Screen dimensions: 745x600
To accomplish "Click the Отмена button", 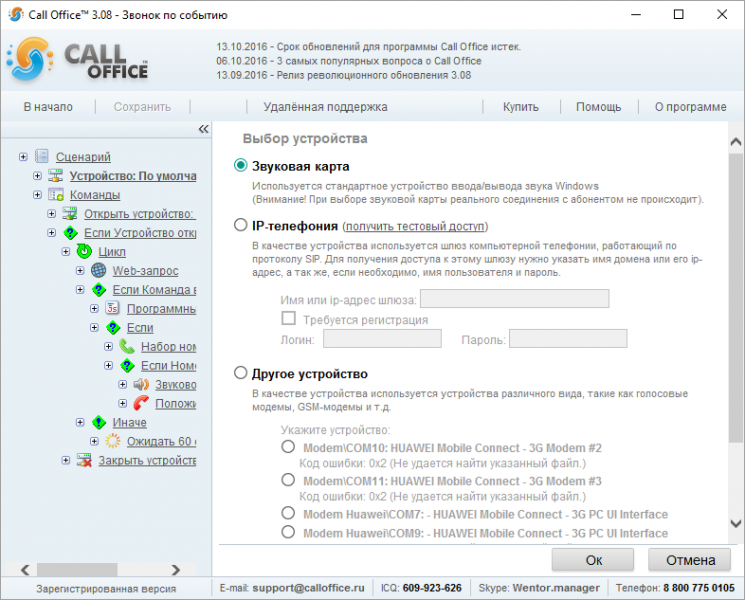I will pos(690,560).
